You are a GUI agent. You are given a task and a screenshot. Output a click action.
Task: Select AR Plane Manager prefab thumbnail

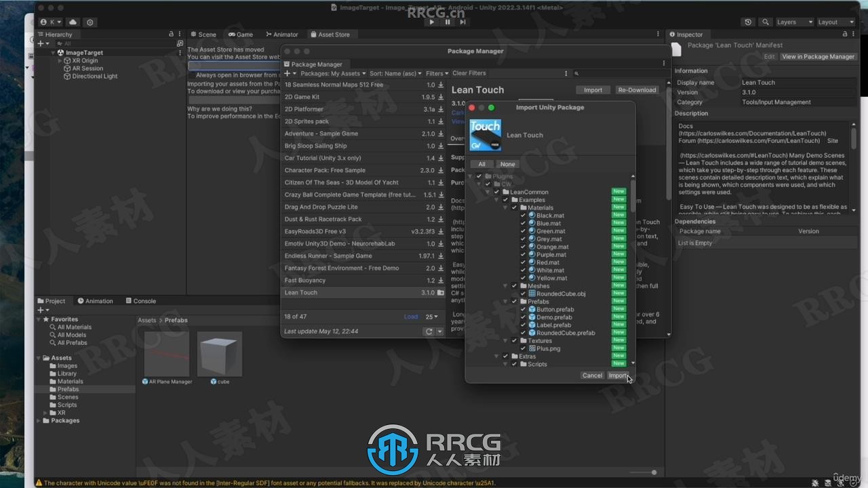167,354
